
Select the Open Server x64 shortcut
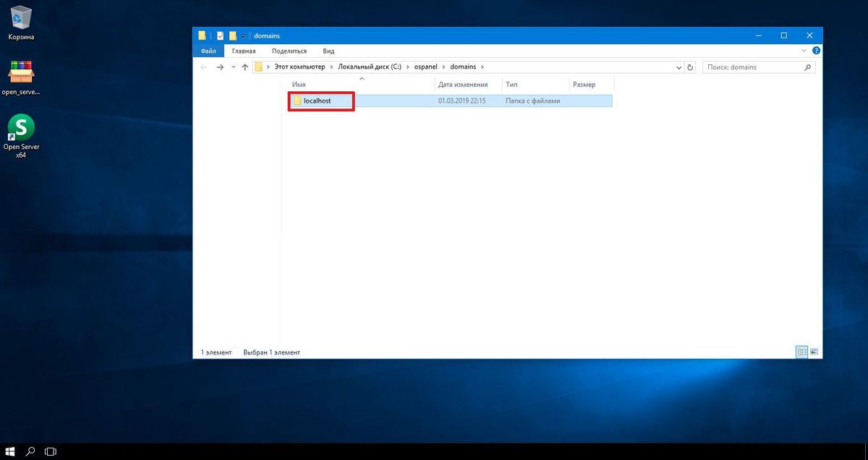coord(21,136)
